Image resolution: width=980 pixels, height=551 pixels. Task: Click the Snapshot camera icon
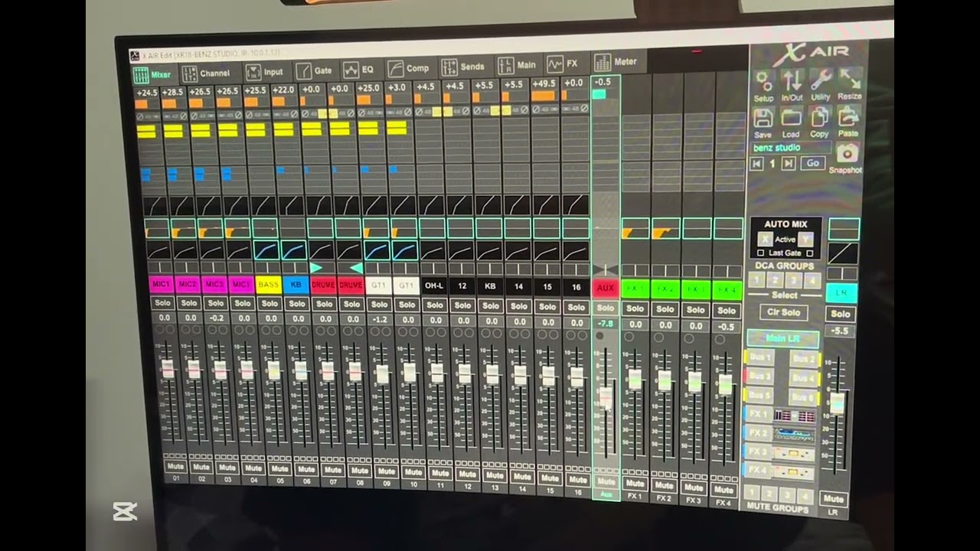pos(846,152)
